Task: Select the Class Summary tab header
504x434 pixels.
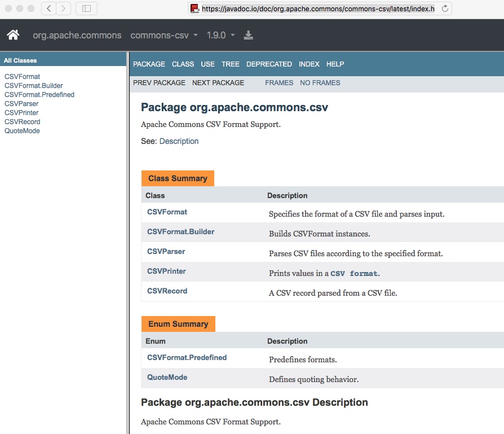Action: tap(178, 178)
